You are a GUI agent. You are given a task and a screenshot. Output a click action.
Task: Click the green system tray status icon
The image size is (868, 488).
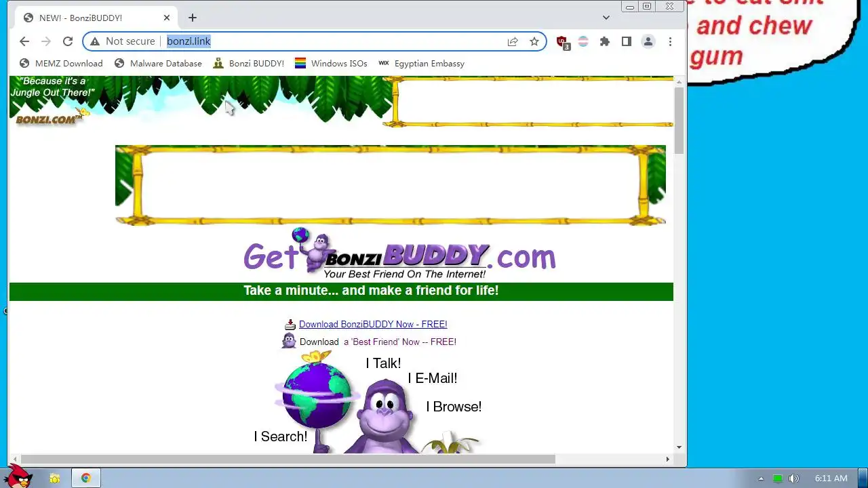coord(778,479)
